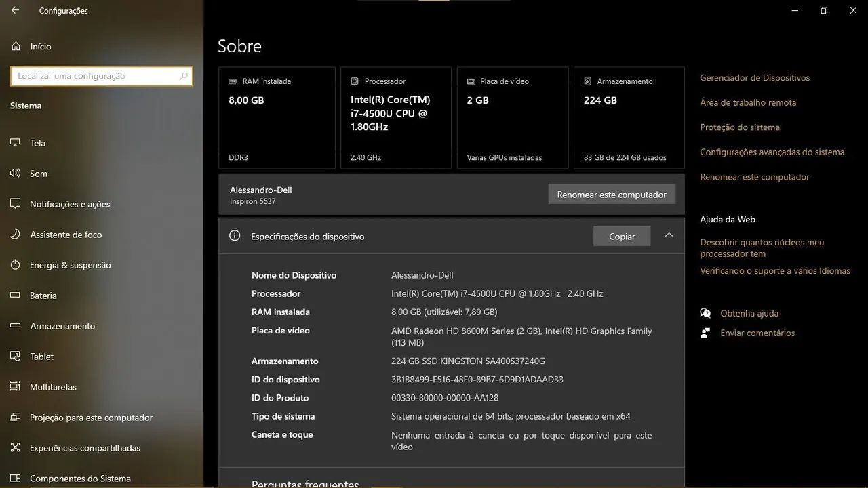Click the Energia & suspensão power icon
Viewport: 868px width, 488px height.
pyautogui.click(x=16, y=265)
